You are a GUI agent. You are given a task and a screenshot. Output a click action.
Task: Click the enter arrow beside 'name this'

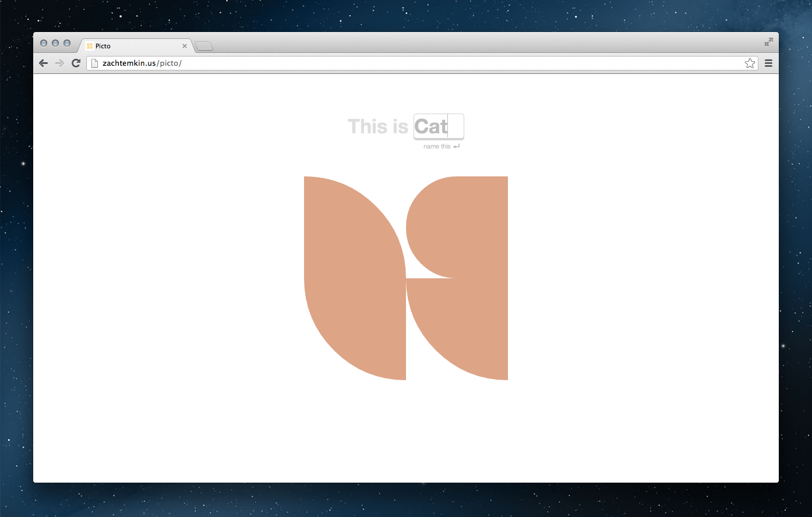point(456,147)
